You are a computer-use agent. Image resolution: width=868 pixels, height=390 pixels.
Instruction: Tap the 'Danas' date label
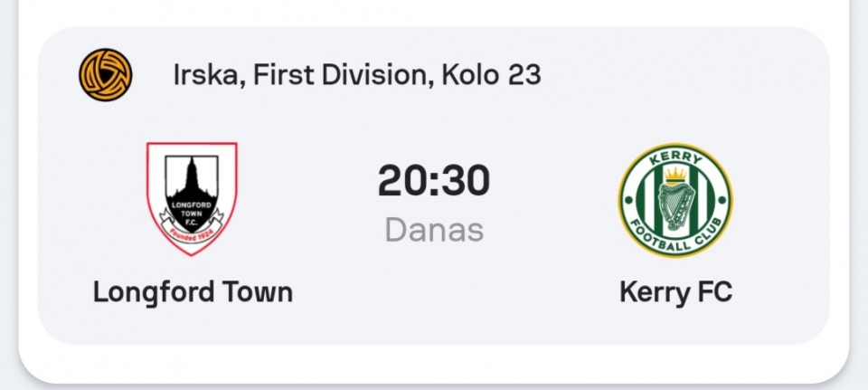pos(434,229)
